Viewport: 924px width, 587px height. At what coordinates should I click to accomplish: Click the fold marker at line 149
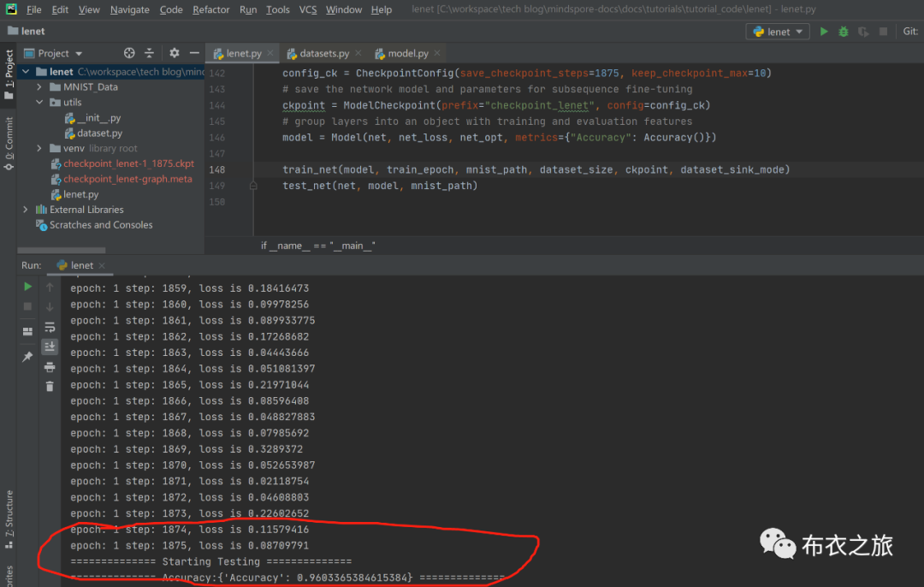point(253,186)
